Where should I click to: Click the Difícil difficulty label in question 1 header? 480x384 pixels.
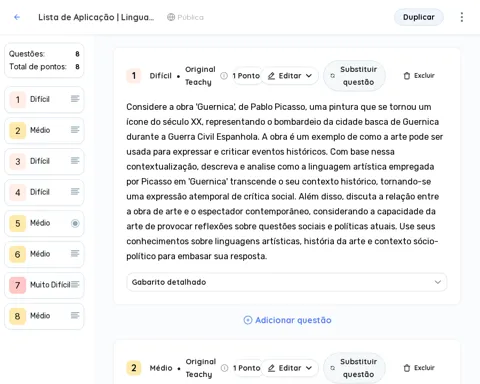point(160,76)
